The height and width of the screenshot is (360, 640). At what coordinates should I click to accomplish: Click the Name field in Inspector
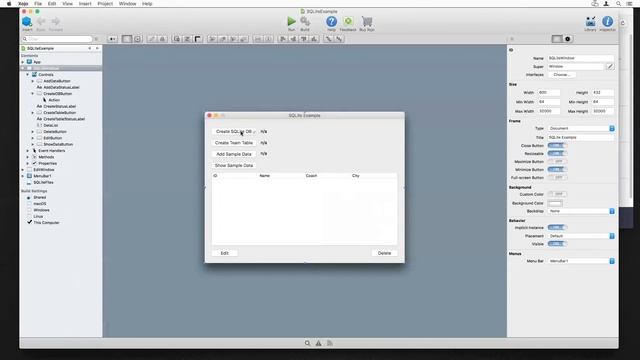point(581,58)
